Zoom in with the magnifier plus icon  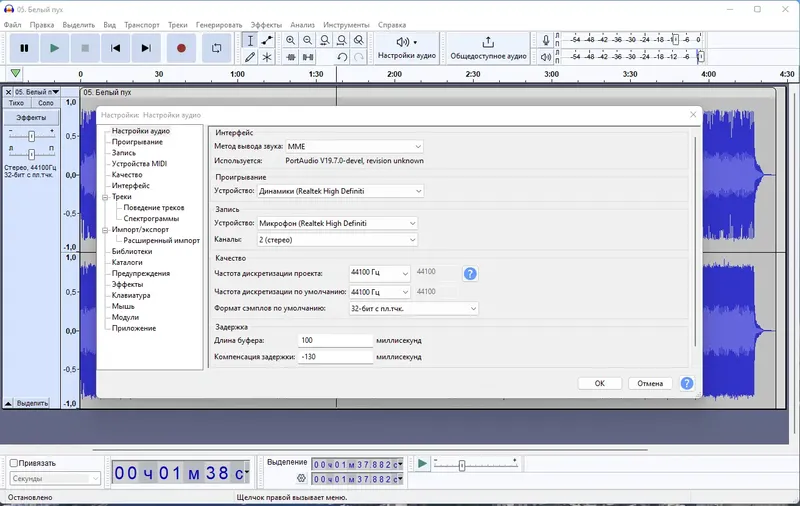pyautogui.click(x=291, y=40)
